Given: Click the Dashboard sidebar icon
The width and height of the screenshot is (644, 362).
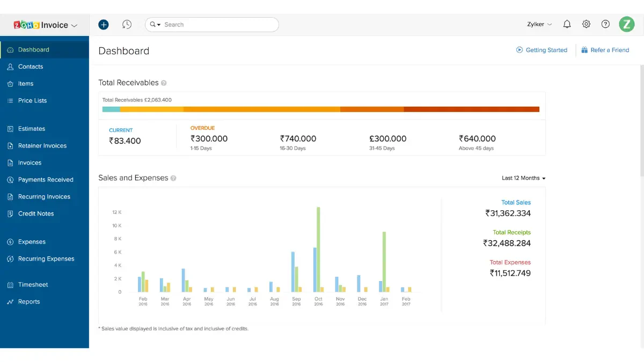Looking at the screenshot, I should (x=10, y=50).
